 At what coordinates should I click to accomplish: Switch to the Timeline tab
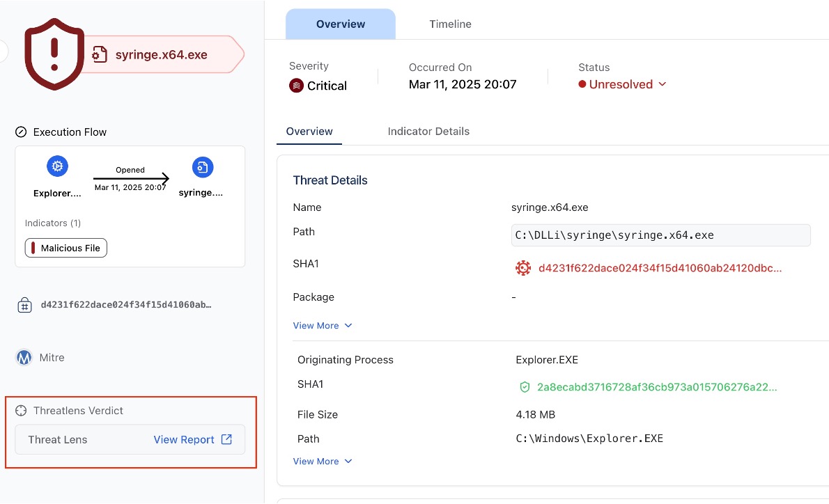tap(450, 24)
